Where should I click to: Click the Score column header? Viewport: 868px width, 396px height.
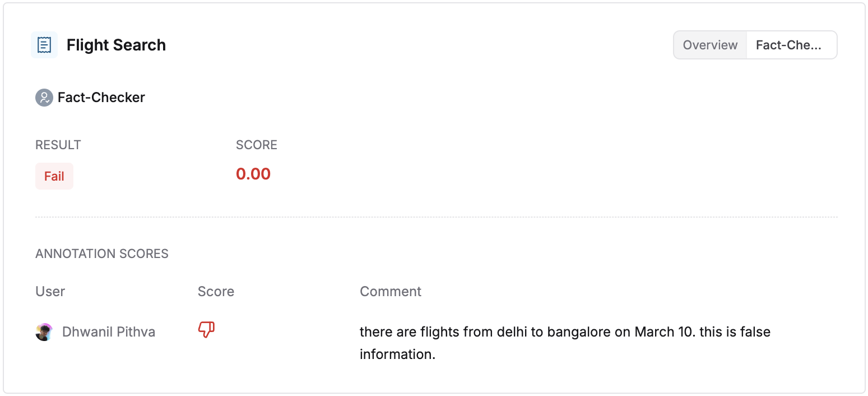216,292
